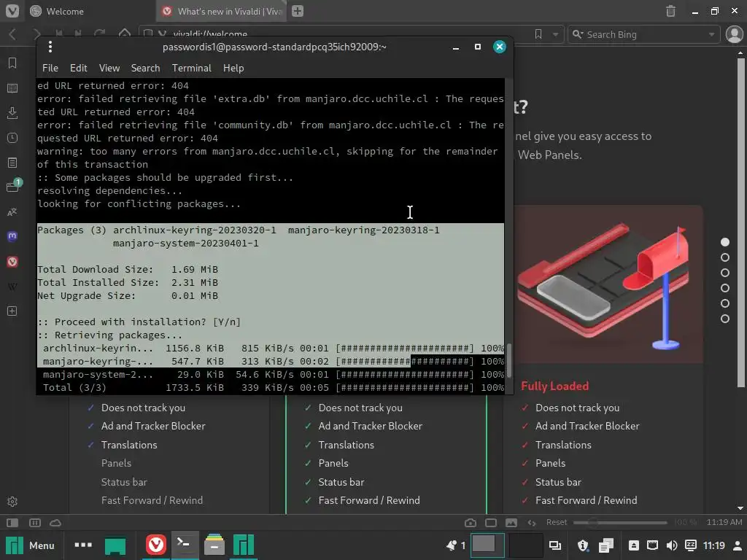Focus terminal from taskbar icon
The width and height of the screenshot is (747, 560).
click(x=184, y=545)
